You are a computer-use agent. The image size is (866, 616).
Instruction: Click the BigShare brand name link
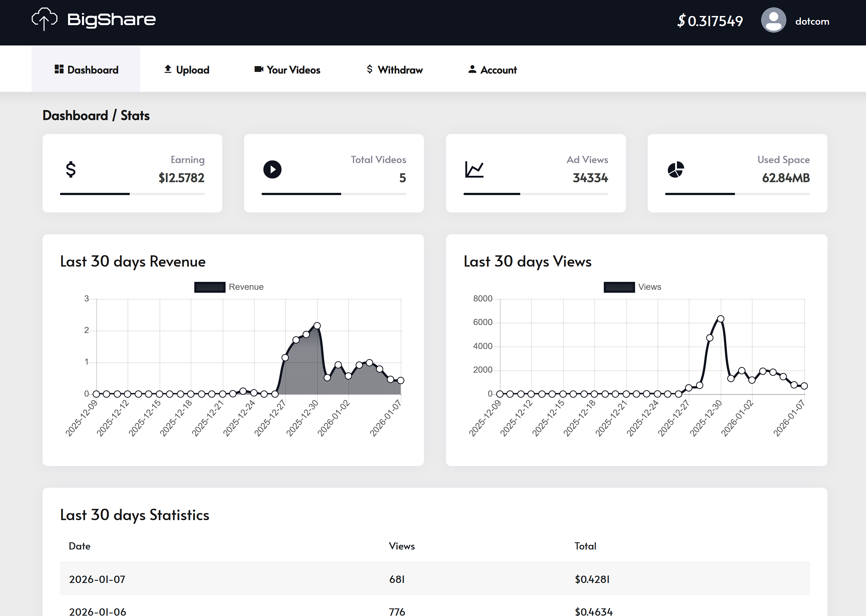[x=112, y=20]
